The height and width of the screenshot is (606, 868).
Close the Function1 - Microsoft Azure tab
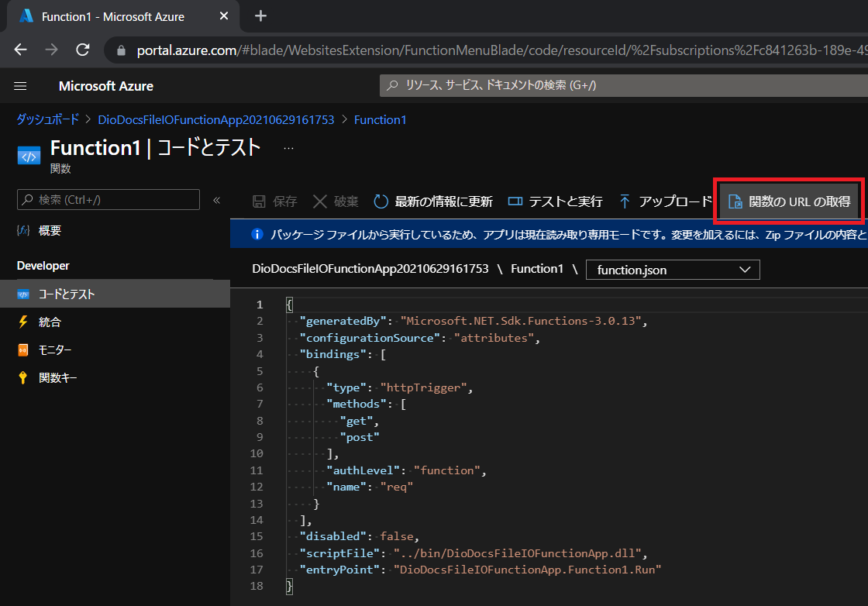point(224,16)
